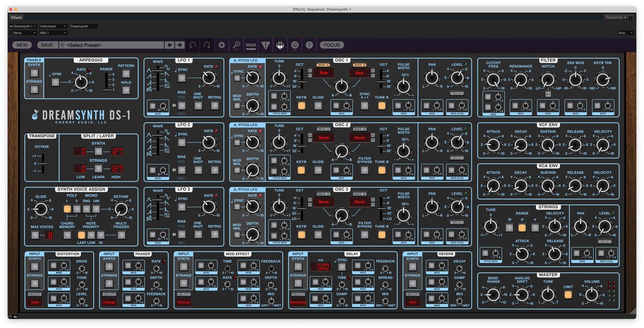This screenshot has height=328, width=644.
Task: Open the zoom magnifier control
Action: (236, 45)
